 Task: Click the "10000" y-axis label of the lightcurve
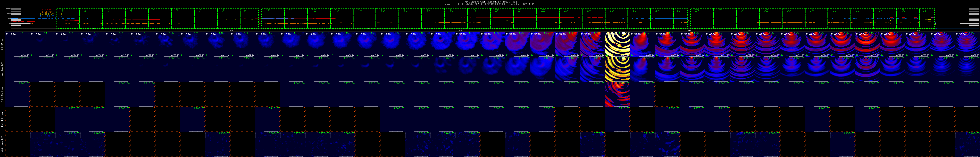pos(8,9)
